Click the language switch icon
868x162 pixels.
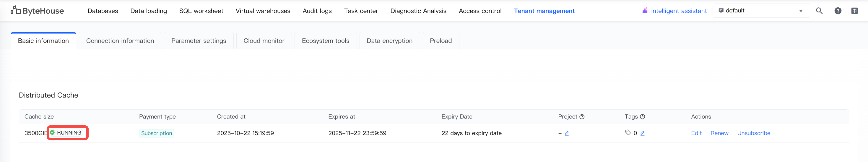(x=854, y=11)
